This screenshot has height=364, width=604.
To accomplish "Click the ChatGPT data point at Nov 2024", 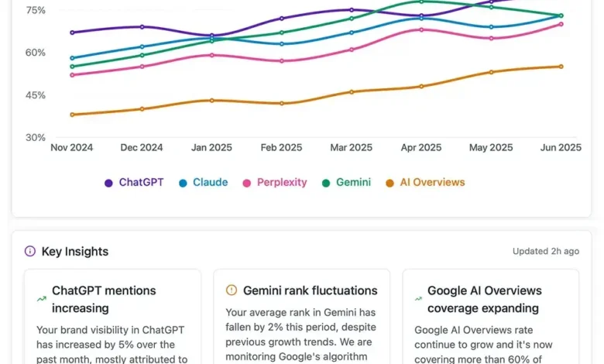I will tap(72, 33).
